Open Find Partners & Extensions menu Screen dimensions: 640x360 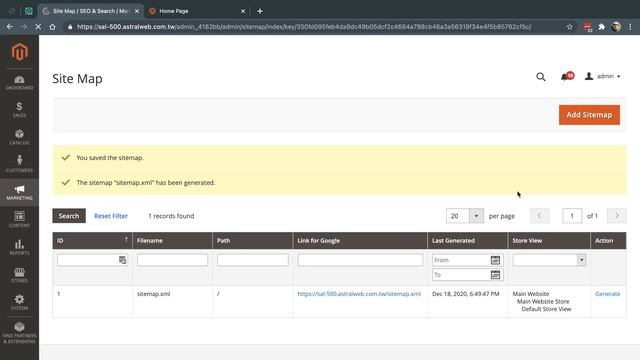(x=19, y=333)
